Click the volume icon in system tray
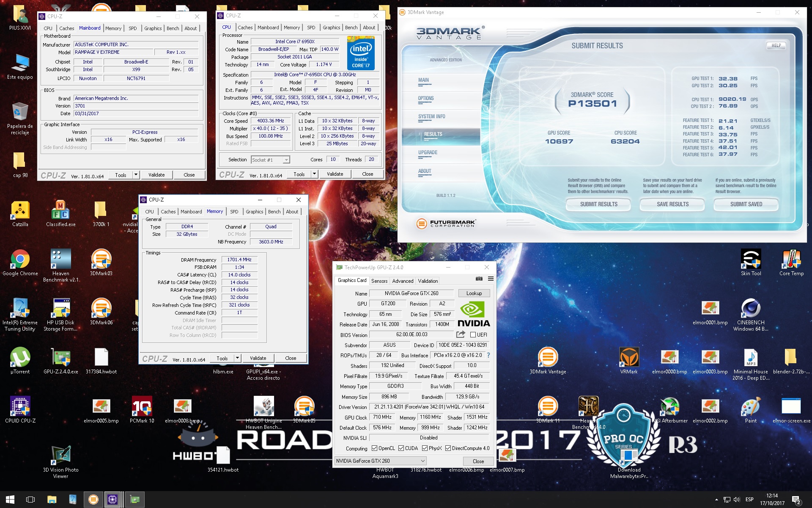The width and height of the screenshot is (812, 508). [x=737, y=500]
